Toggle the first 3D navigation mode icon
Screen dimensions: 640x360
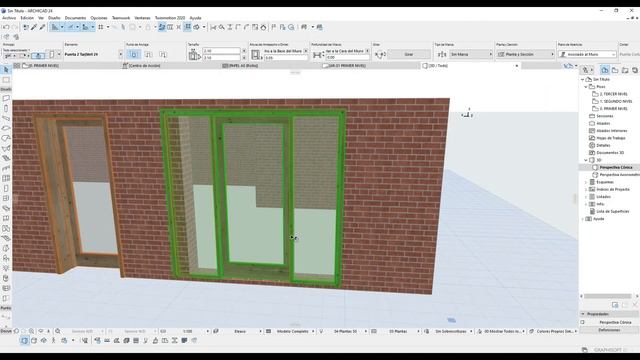[24, 340]
